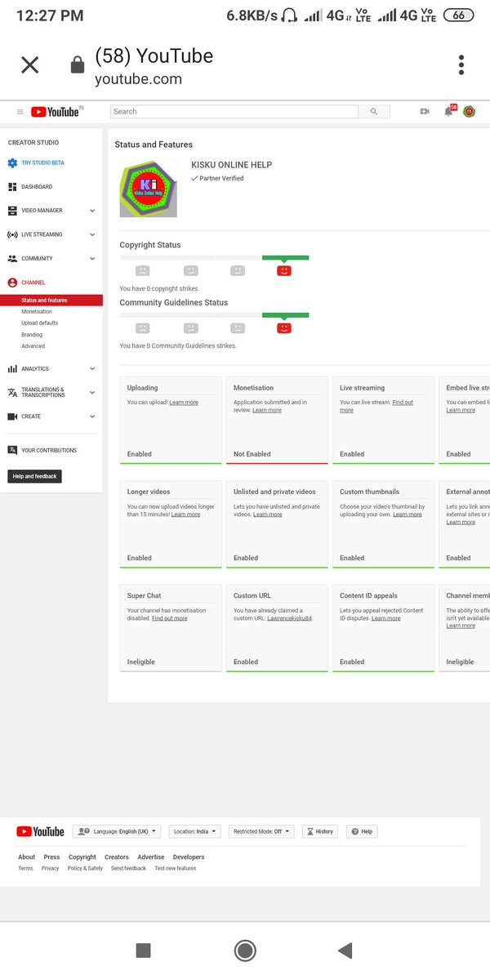Open Learn more in Content ID appeals card

click(x=386, y=618)
